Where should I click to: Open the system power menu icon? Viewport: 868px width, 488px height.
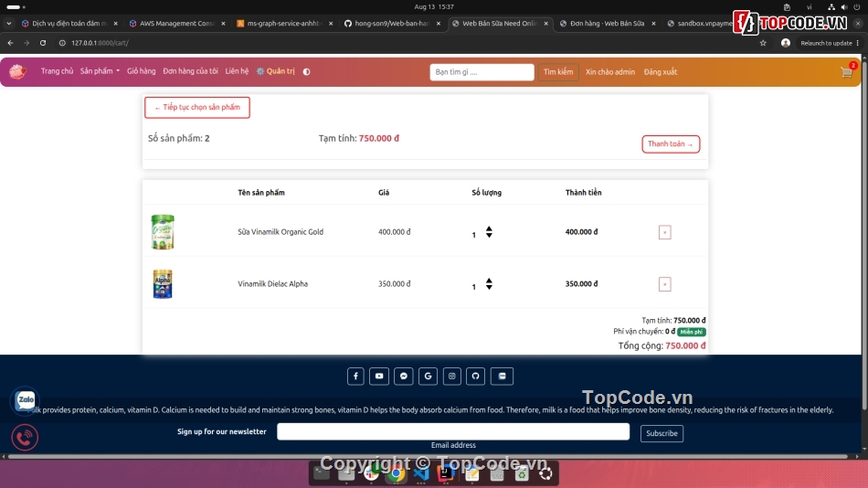click(857, 7)
